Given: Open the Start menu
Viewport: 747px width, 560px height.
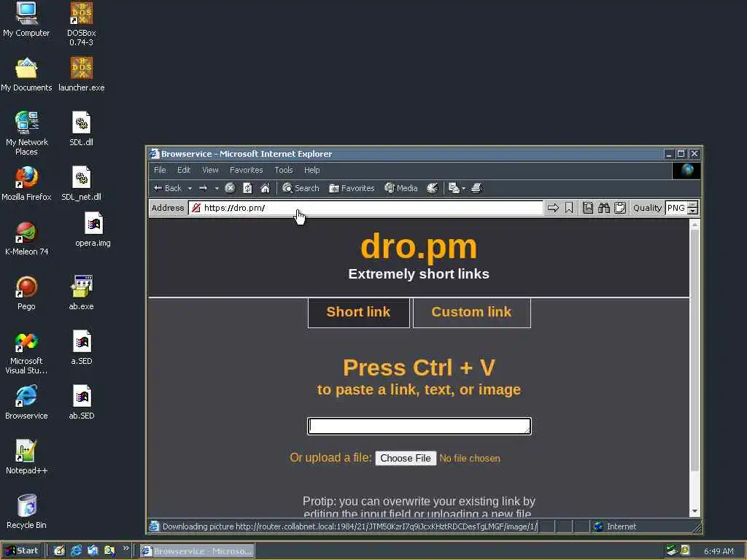Looking at the screenshot, I should 22,551.
